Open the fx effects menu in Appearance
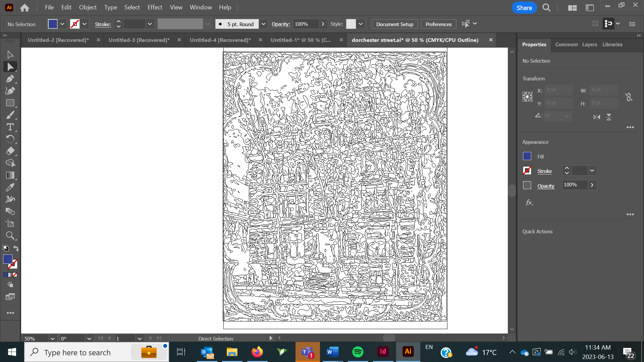Viewport: 644px width, 362px height. (529, 202)
